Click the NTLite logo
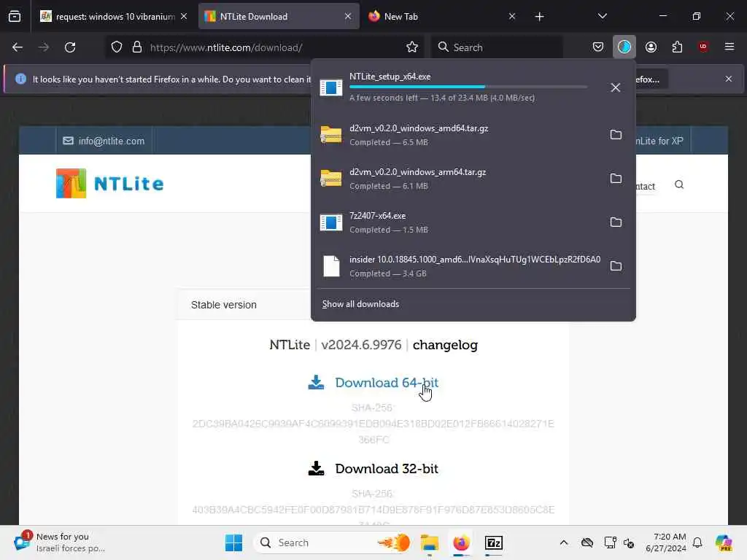This screenshot has height=560, width=747. pos(110,183)
